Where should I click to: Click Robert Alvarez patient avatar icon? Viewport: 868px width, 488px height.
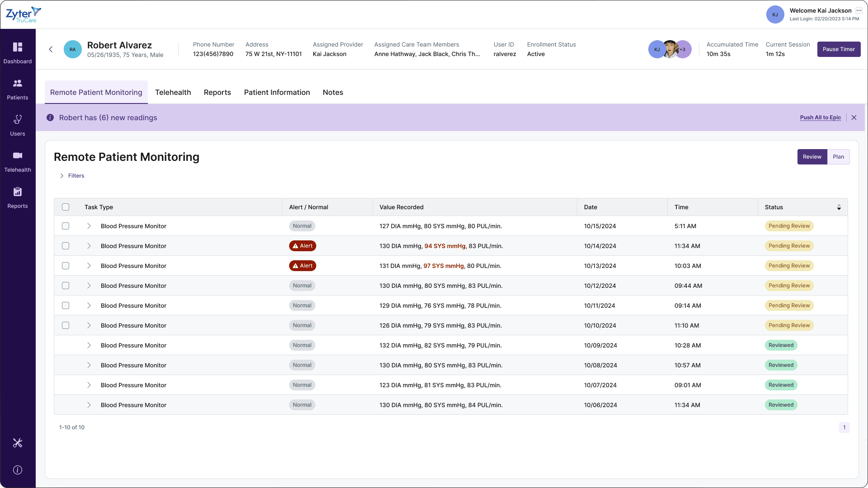[73, 49]
